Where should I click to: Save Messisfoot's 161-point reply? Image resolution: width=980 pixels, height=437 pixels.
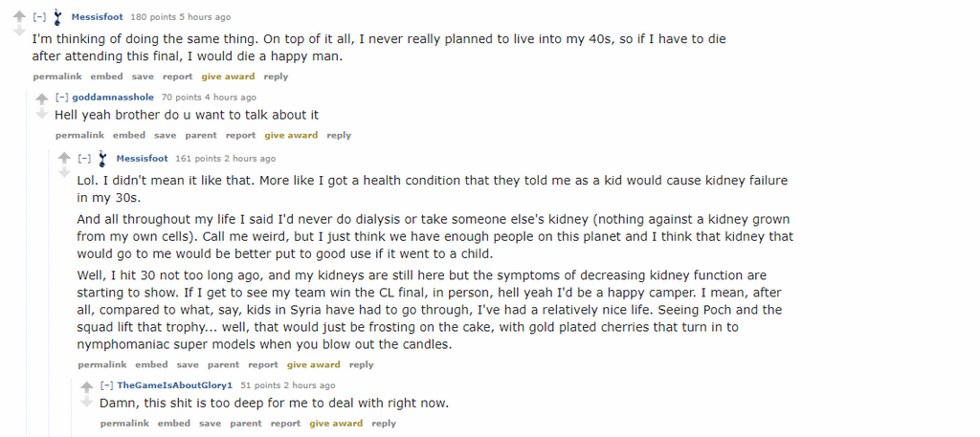[x=188, y=364]
